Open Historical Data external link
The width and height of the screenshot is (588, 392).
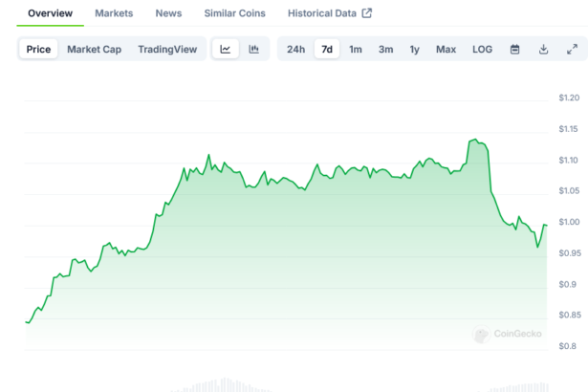tap(330, 13)
